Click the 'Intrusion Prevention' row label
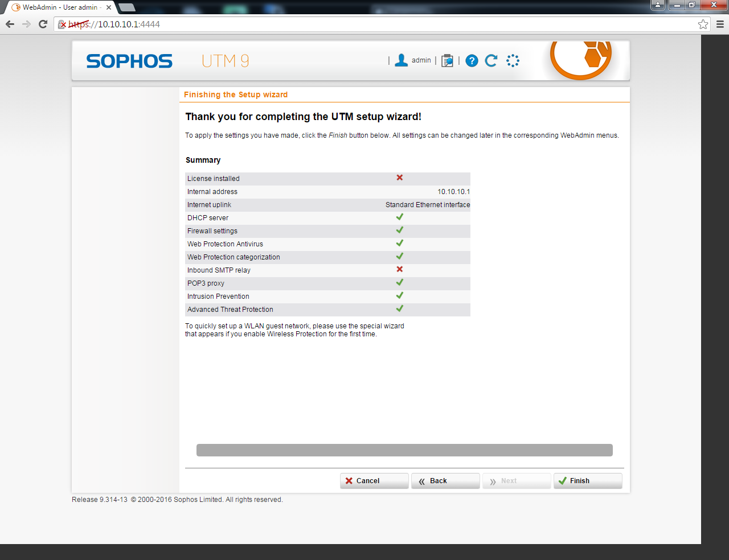The width and height of the screenshot is (729, 560). pos(218,297)
